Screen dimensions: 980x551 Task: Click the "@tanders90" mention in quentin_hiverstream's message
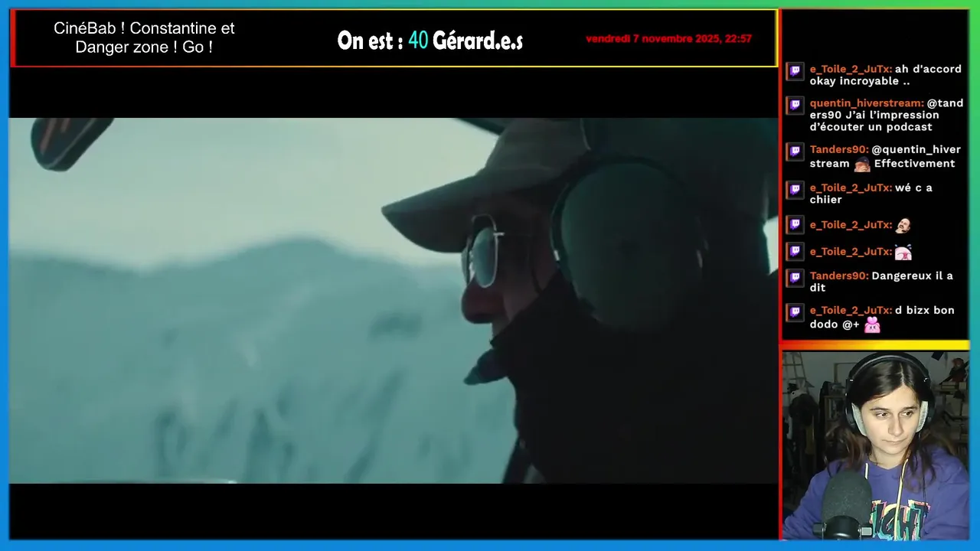coord(887,109)
